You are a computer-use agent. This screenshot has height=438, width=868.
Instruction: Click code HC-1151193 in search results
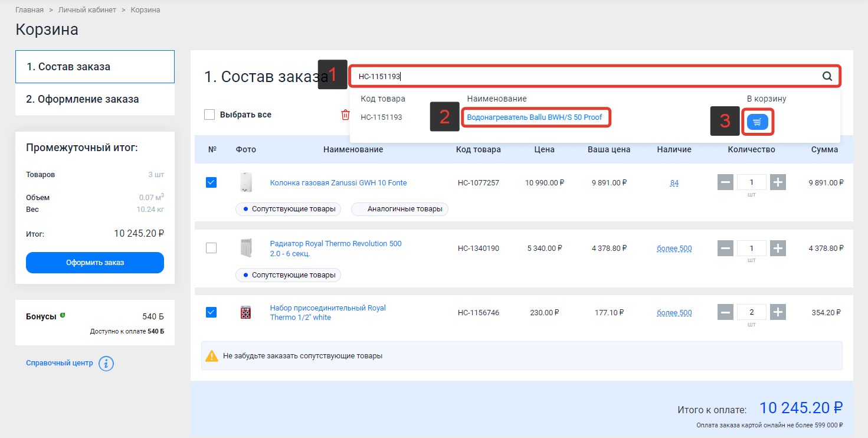[x=381, y=117]
